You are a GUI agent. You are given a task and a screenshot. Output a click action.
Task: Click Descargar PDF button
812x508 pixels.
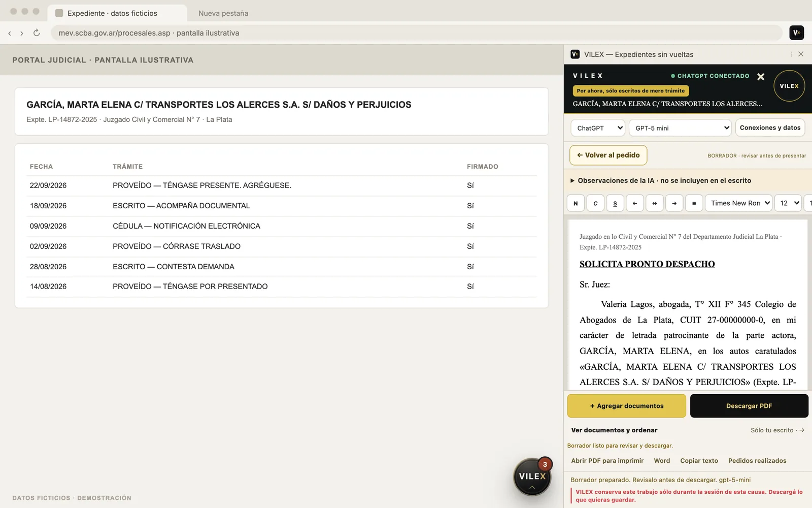point(749,406)
